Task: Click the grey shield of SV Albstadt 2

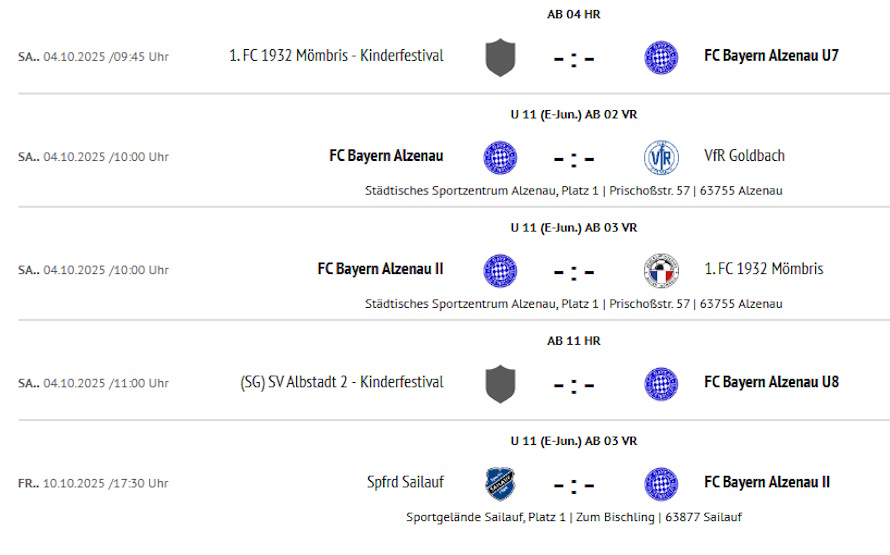Action: pyautogui.click(x=500, y=384)
